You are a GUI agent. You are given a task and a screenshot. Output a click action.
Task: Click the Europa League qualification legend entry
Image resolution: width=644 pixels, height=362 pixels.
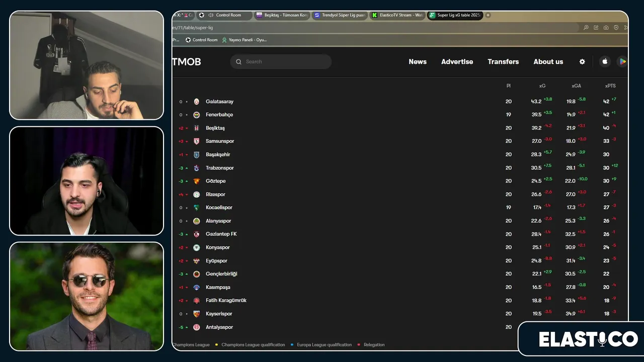(321, 345)
